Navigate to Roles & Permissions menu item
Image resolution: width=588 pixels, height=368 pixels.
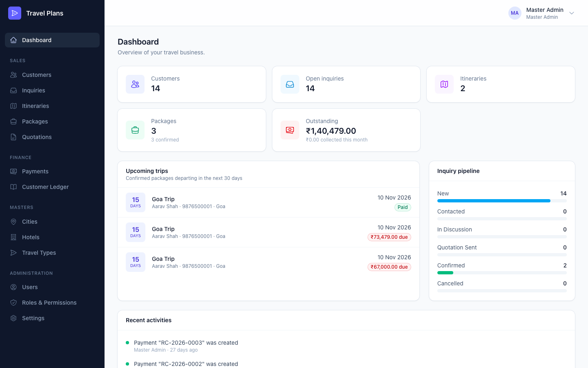coord(52,303)
